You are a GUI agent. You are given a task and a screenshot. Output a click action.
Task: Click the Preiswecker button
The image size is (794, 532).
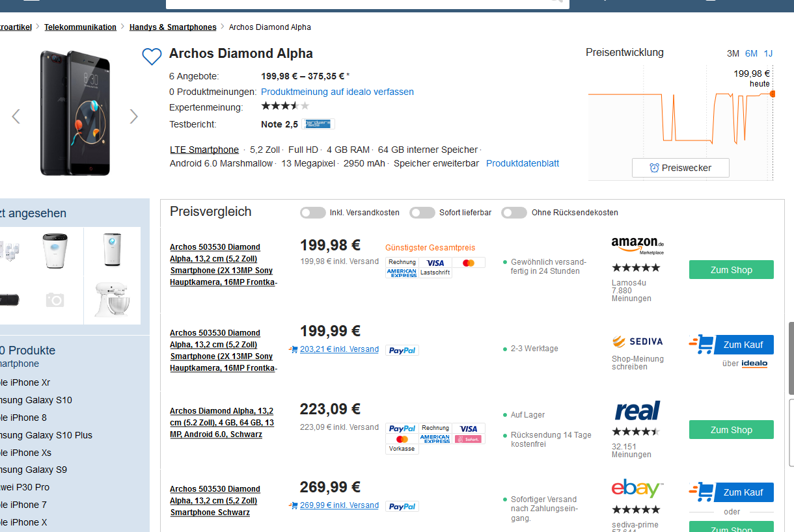click(680, 168)
